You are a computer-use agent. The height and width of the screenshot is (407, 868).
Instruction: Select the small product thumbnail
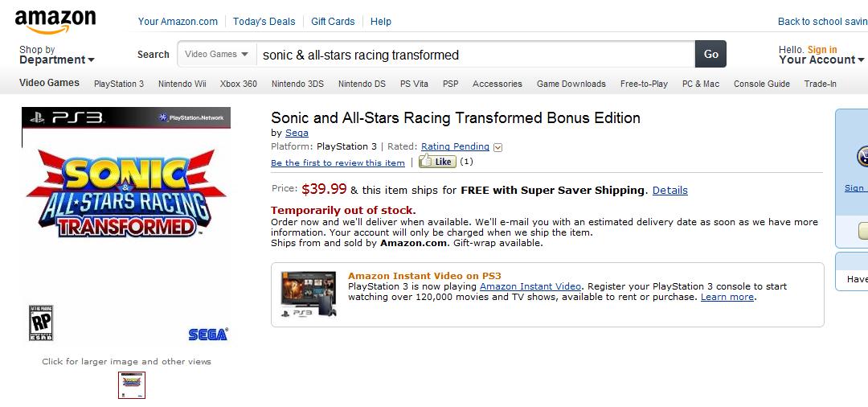click(132, 384)
